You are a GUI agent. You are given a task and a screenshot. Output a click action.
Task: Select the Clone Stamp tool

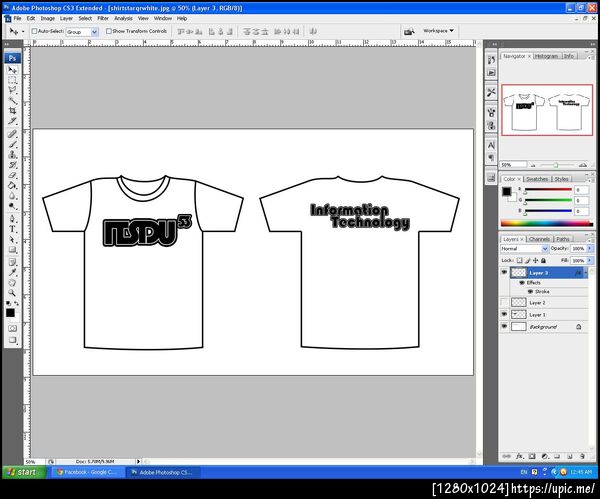12,155
